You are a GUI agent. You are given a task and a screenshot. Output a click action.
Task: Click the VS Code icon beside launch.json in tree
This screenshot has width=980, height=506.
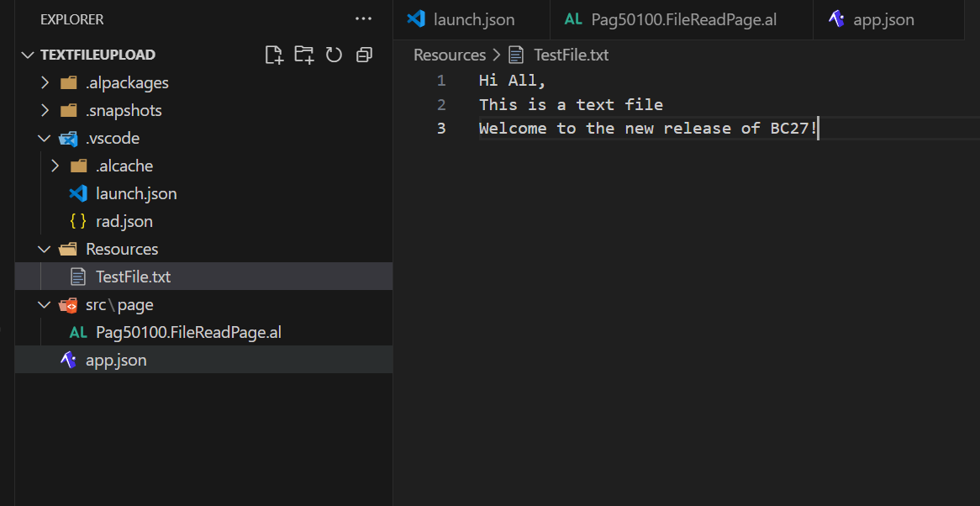point(78,194)
